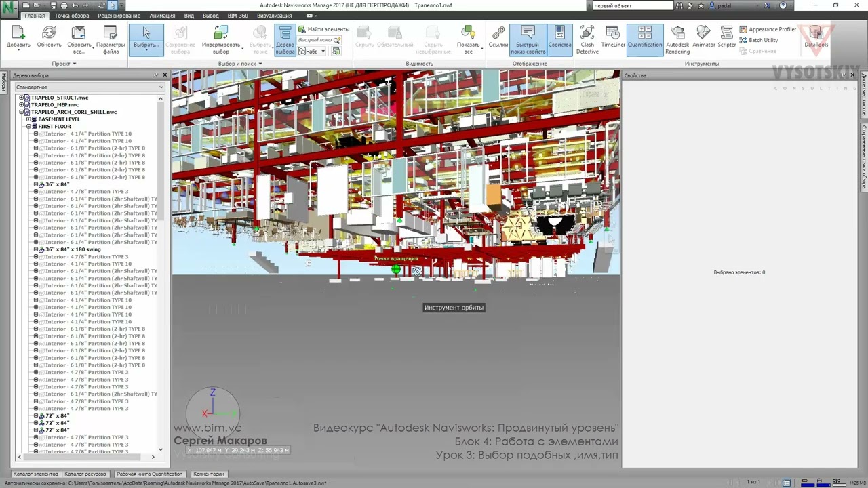The image size is (868, 488).
Task: Toggle the Quantification tool button
Action: coord(645,40)
